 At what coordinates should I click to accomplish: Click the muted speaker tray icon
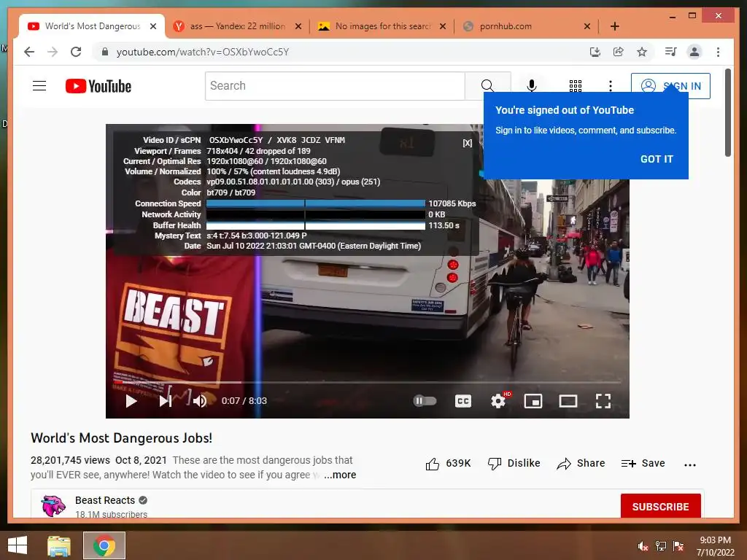(643, 546)
